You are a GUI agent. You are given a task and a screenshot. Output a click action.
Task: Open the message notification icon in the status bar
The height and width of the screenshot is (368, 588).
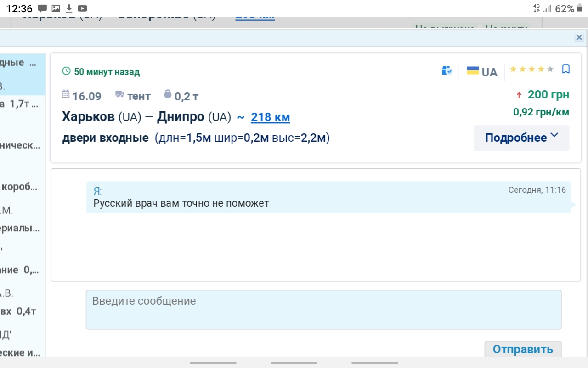pyautogui.click(x=42, y=8)
